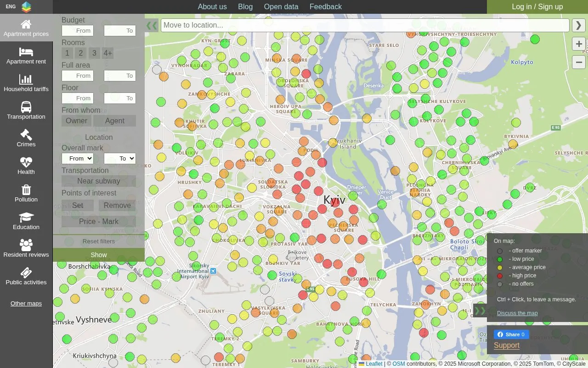This screenshot has width=588, height=368.
Task: Collapse the map legend panel arrows
Action: [480, 310]
